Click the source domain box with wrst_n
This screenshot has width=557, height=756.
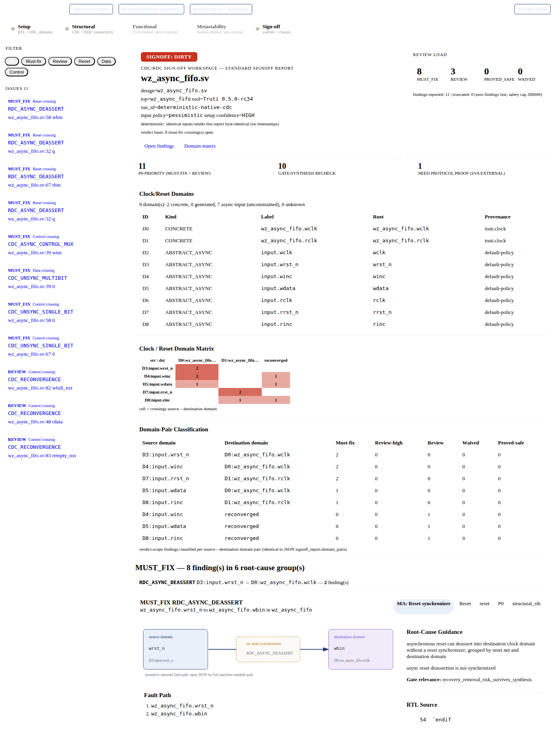(x=175, y=649)
